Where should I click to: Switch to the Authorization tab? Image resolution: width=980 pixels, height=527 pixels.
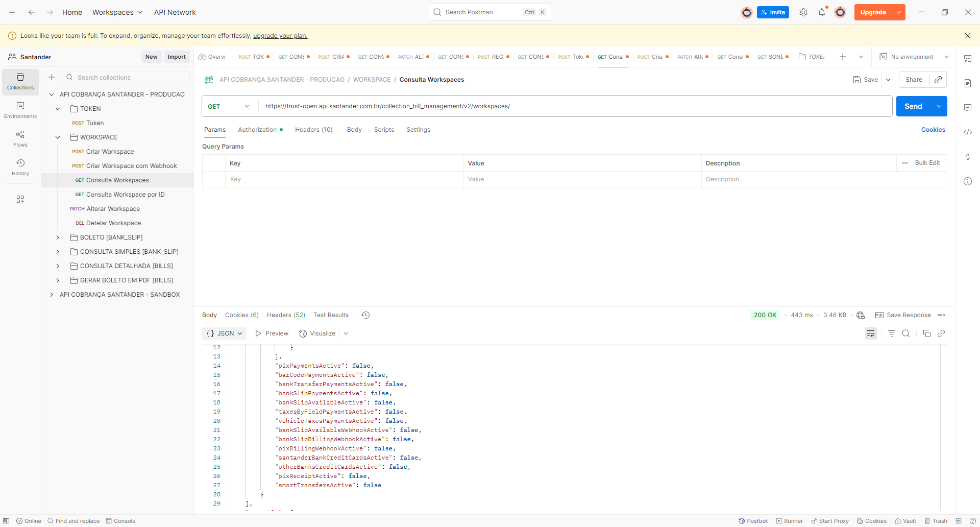click(260, 130)
